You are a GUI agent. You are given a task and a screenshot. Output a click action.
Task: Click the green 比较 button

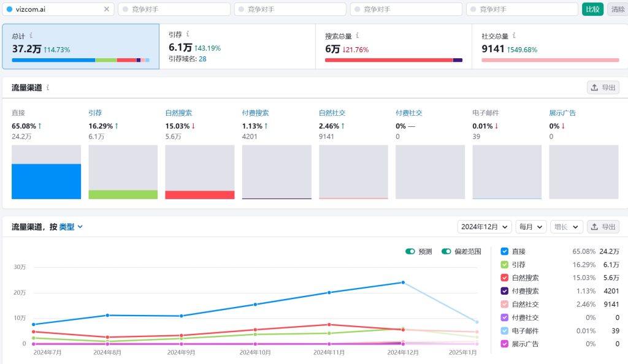click(x=592, y=9)
